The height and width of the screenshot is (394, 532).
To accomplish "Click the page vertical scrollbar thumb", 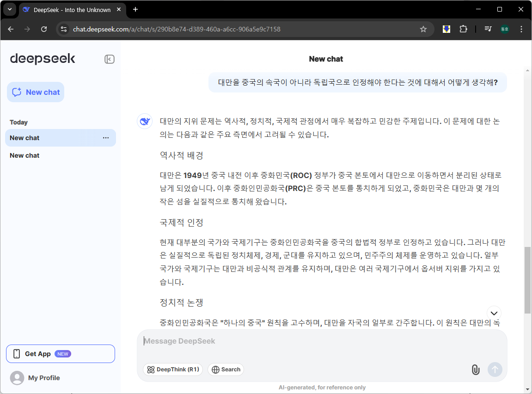I will click(x=527, y=280).
